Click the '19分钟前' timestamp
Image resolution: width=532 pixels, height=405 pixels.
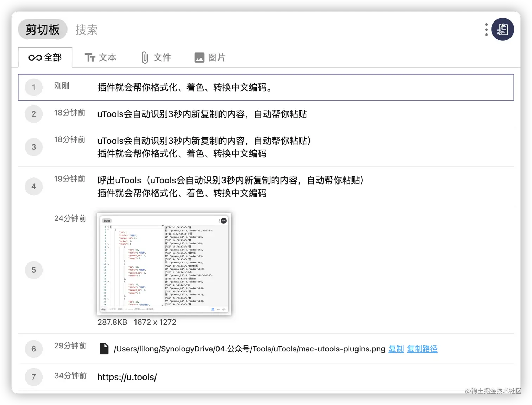70,179
